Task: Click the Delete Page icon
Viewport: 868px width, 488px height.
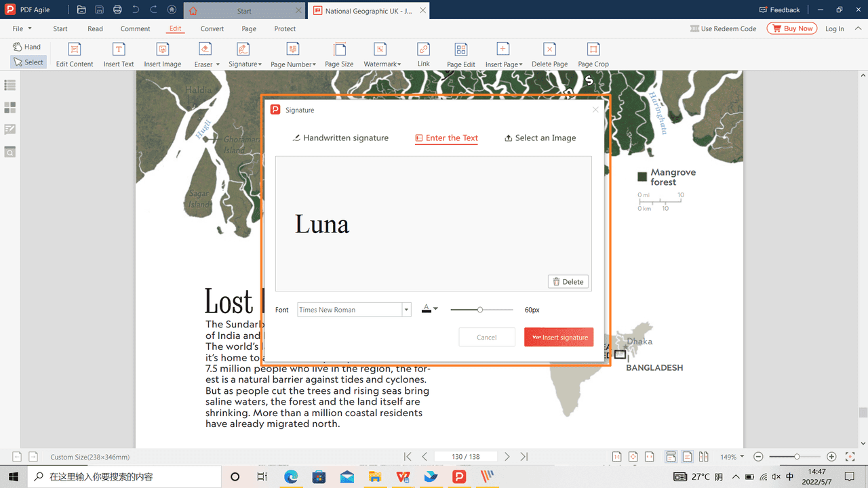Action: (x=549, y=49)
